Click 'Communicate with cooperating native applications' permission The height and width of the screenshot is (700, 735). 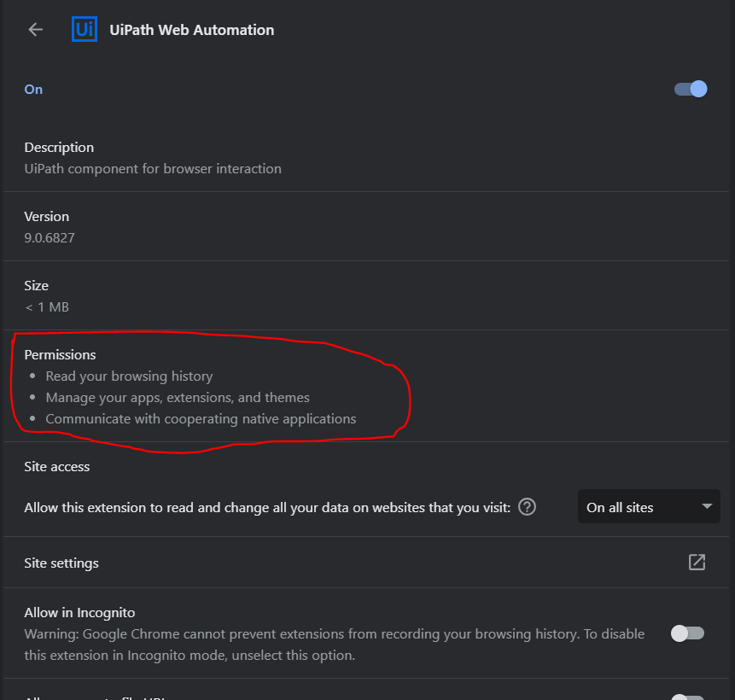tap(201, 418)
